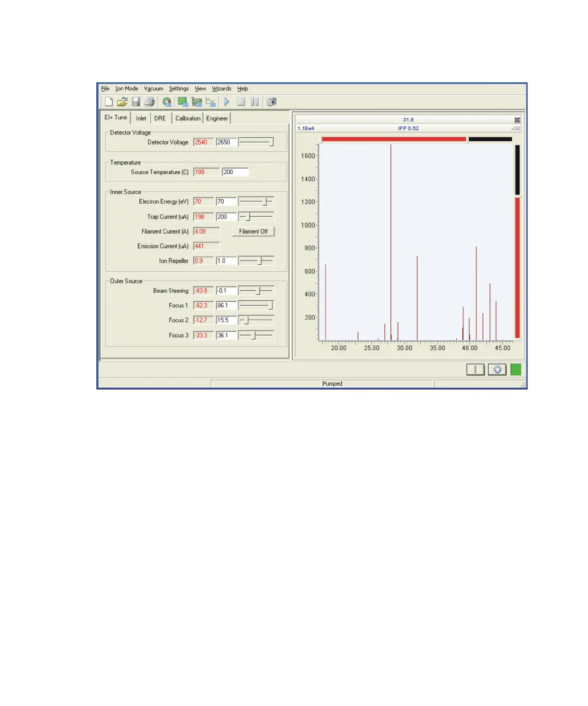Image resolution: width=588 pixels, height=706 pixels.
Task: Open the Wizards menu
Action: pos(222,89)
